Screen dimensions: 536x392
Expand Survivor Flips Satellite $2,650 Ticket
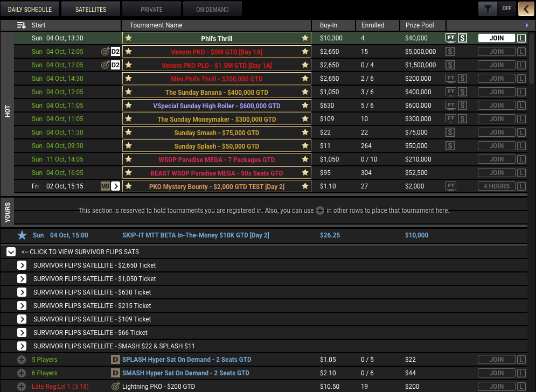[22, 265]
